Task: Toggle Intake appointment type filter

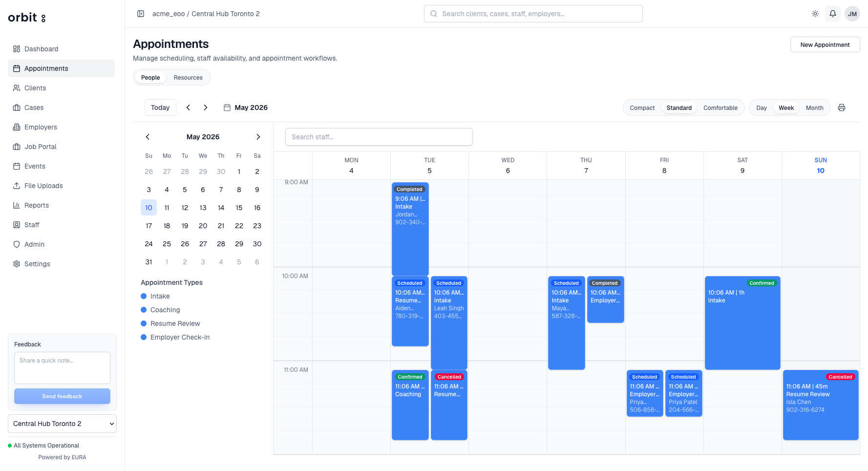Action: [155, 296]
